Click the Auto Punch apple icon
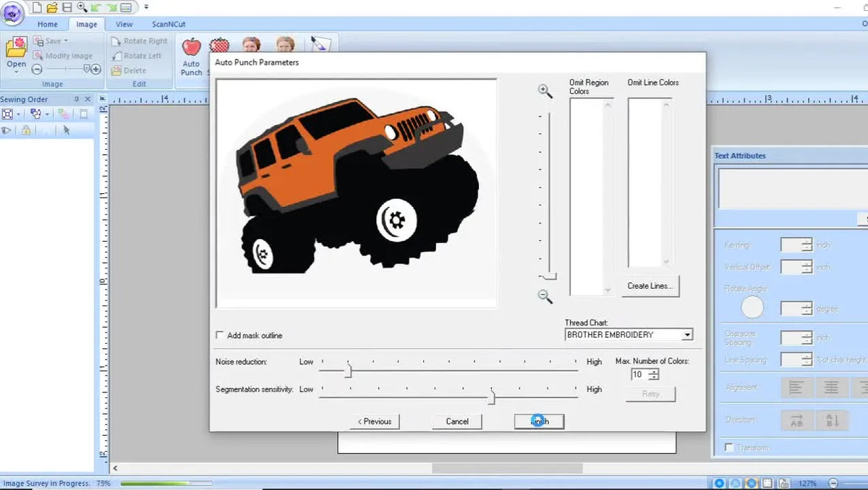 click(191, 48)
